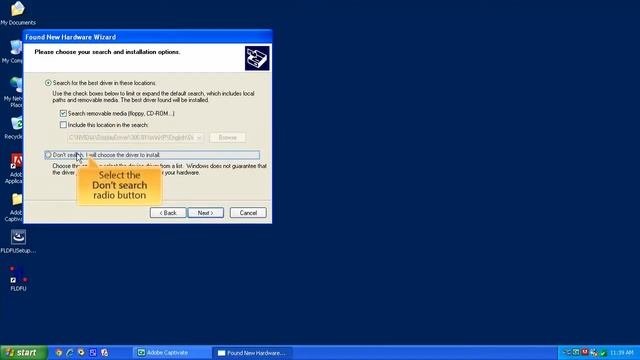
Task: Click the Found New Hardware Wizard title bar
Action: click(148, 37)
